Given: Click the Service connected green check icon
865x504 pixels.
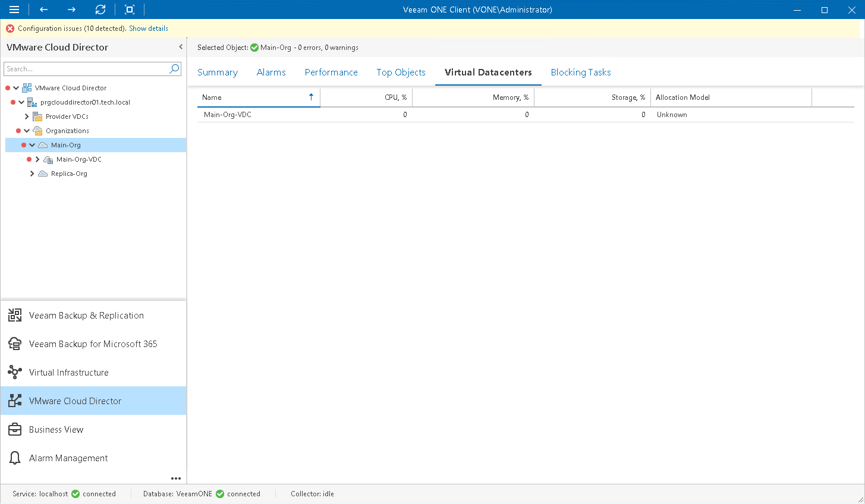Looking at the screenshot, I should tap(76, 494).
